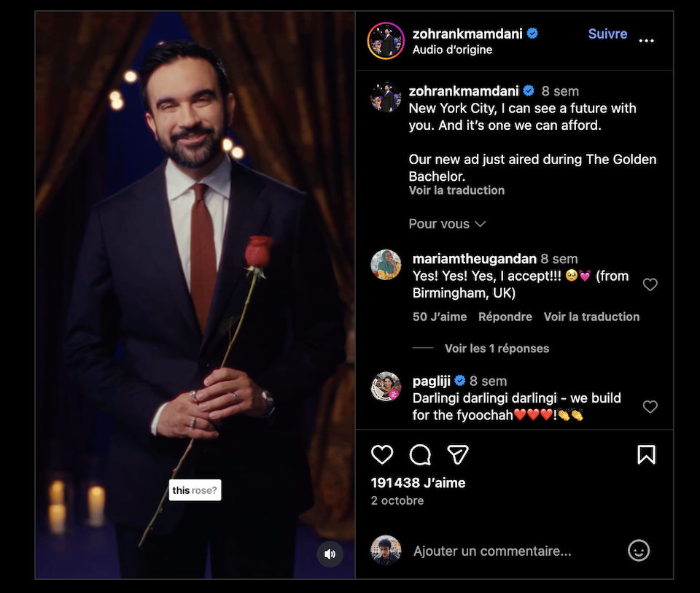
Task: Expand Voir les 1 réponses replies
Action: point(497,349)
